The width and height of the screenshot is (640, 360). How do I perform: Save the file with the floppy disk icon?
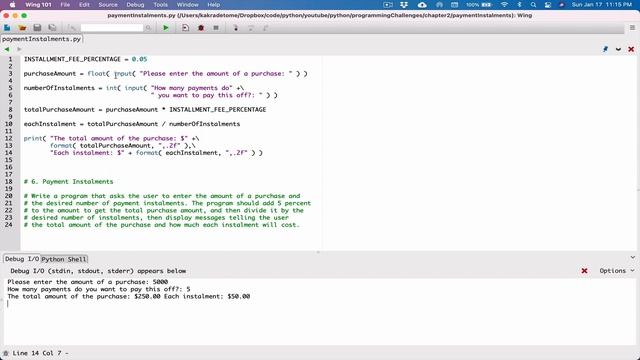click(x=37, y=28)
